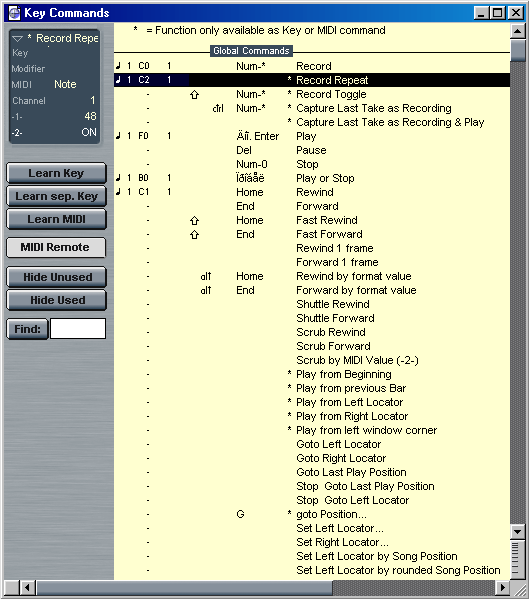
Task: Click the note icon in Rewind row
Action: (118, 192)
